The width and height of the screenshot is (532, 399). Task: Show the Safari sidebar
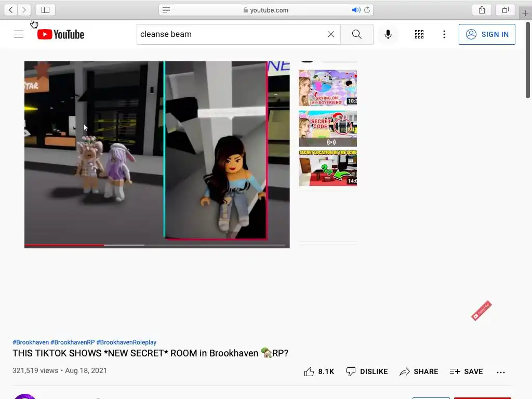click(46, 10)
